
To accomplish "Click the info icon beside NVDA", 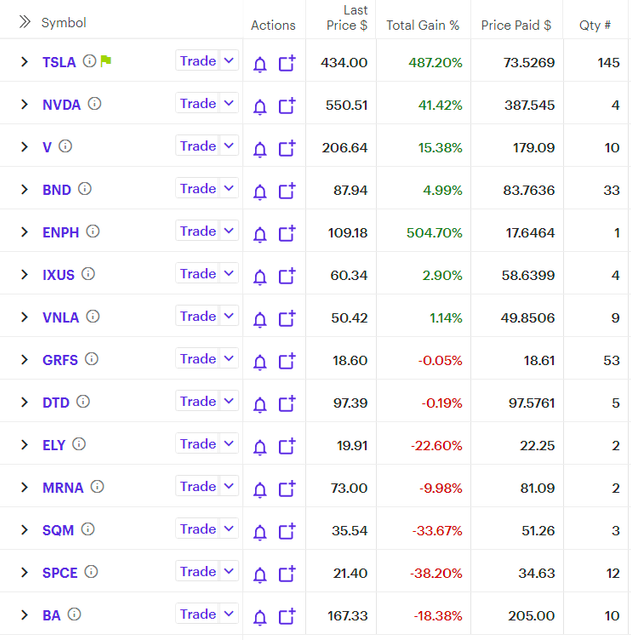I will coord(94,104).
